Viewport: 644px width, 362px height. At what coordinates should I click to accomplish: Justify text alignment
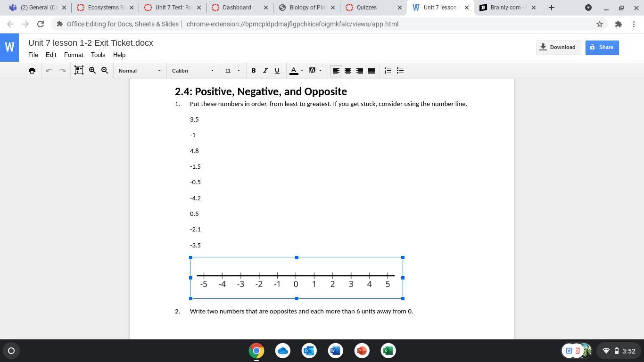tap(372, 71)
